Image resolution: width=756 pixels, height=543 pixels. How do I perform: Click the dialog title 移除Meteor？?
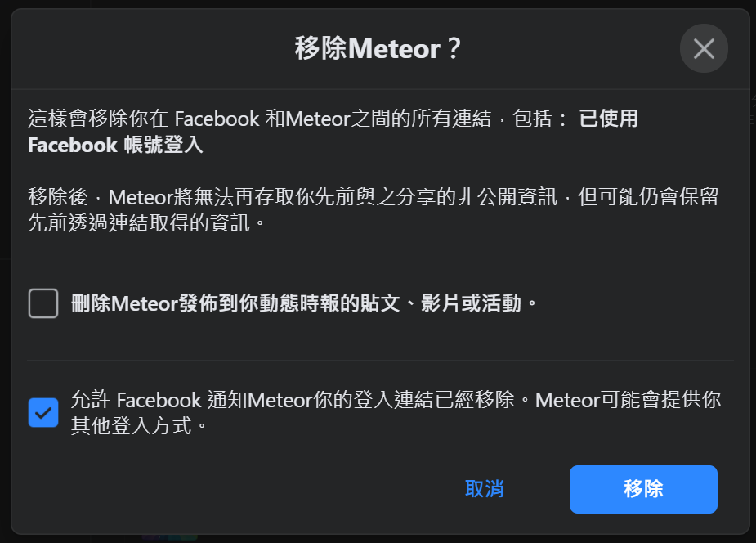[x=378, y=48]
